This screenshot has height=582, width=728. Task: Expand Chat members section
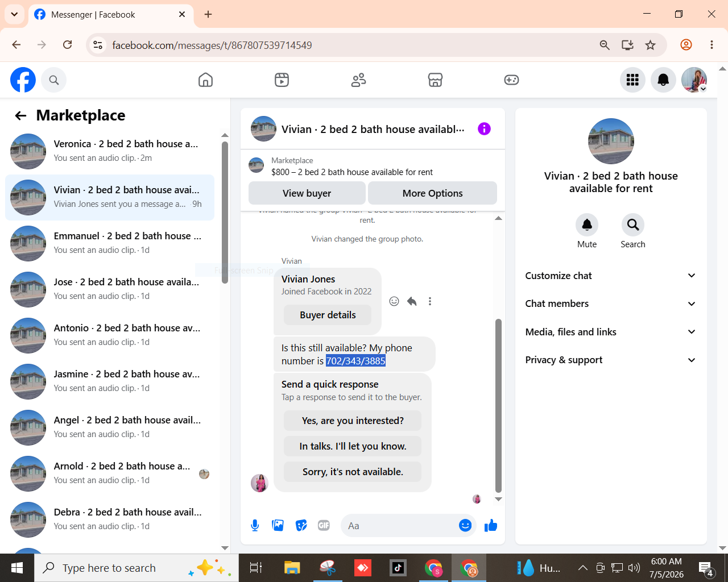(x=611, y=304)
